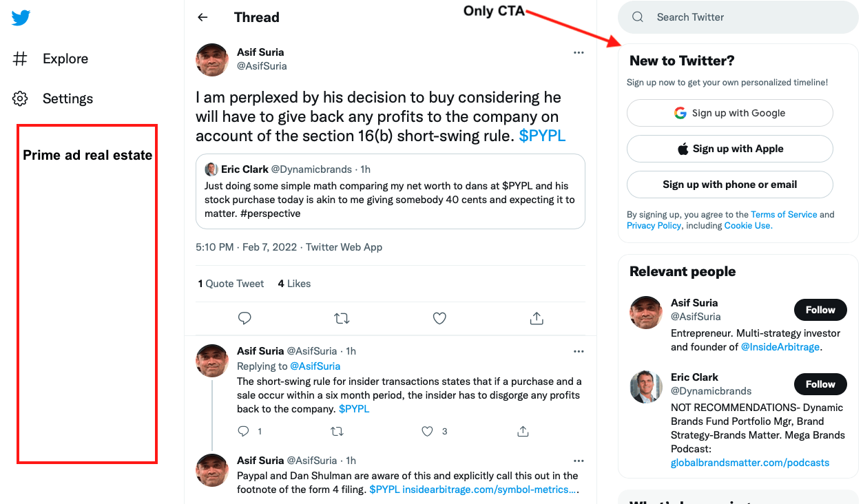Screen dimensions: 863x504
Task: Go back using the Thread arrow
Action: point(202,17)
